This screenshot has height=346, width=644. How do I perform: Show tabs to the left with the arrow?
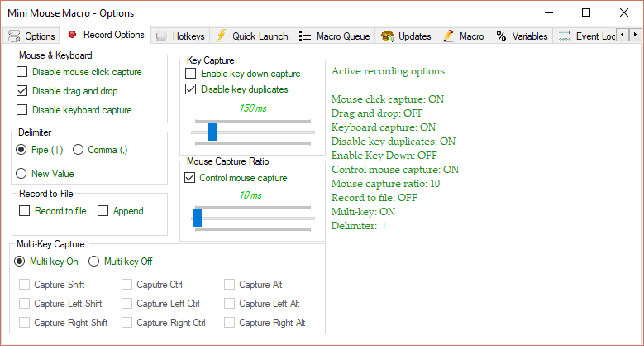tap(623, 35)
